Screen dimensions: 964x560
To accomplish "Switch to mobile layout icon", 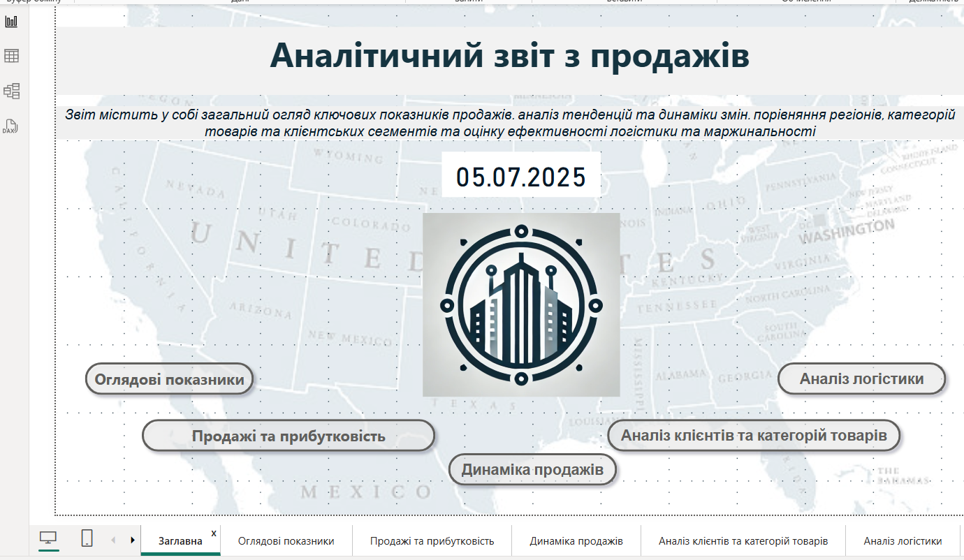I will 87,538.
